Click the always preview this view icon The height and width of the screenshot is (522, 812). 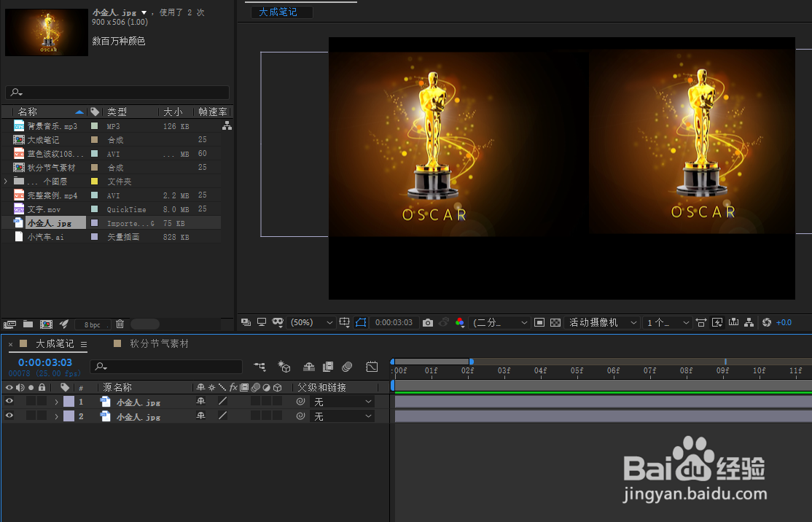246,322
